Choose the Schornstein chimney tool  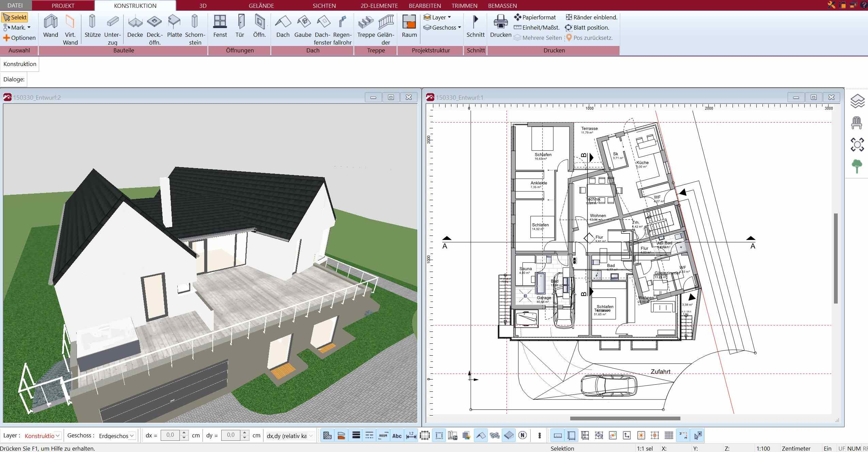pyautogui.click(x=195, y=30)
